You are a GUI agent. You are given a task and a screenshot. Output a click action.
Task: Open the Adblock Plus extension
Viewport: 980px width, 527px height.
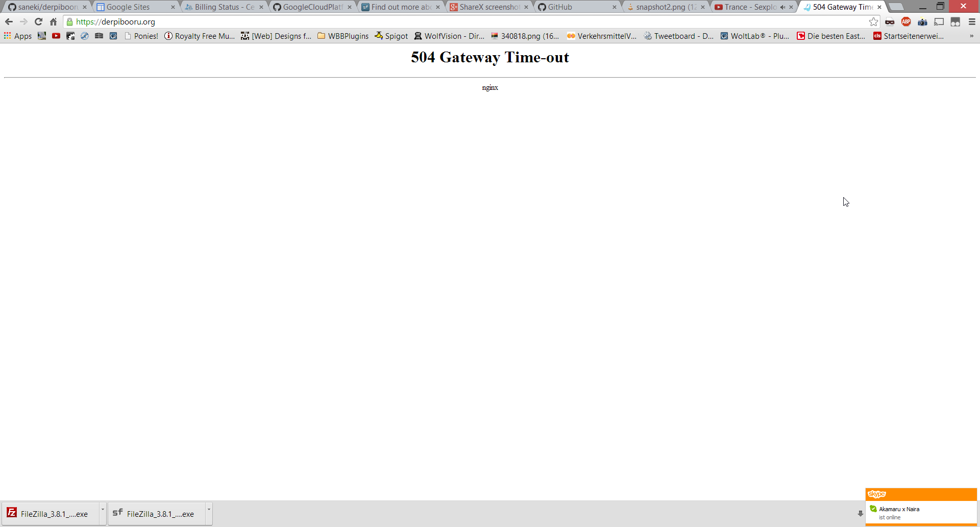906,22
